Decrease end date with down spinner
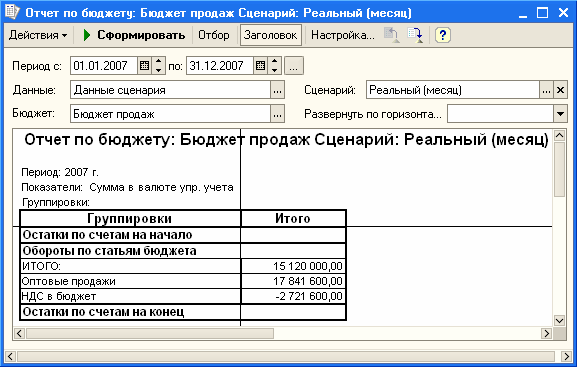This screenshot has height=367, width=577. 275,70
